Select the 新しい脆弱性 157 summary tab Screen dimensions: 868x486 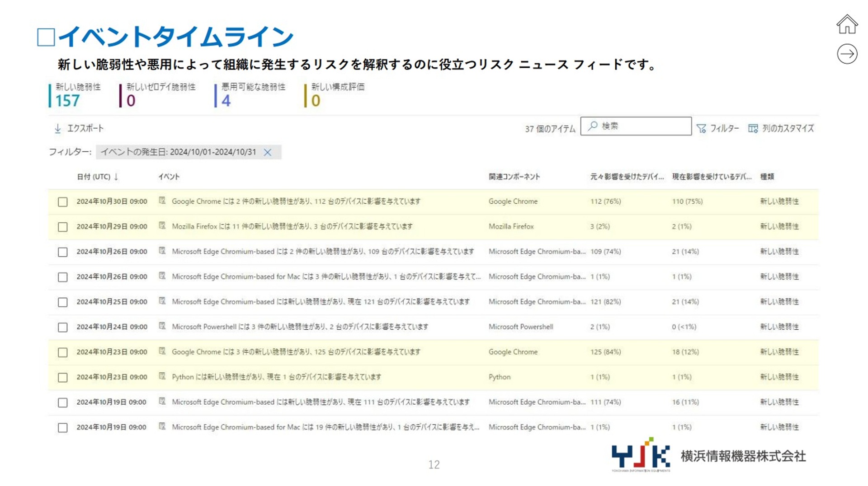75,95
